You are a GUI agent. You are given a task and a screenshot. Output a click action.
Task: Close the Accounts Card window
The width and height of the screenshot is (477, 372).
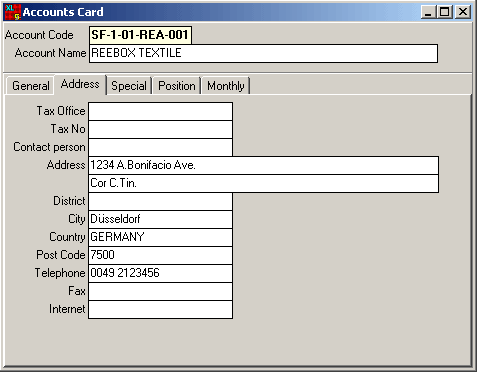463,12
